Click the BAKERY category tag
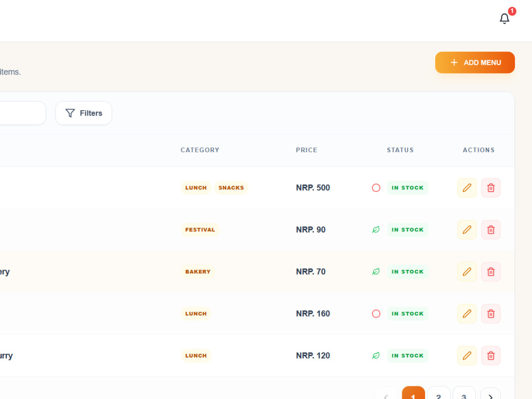 [x=198, y=272]
